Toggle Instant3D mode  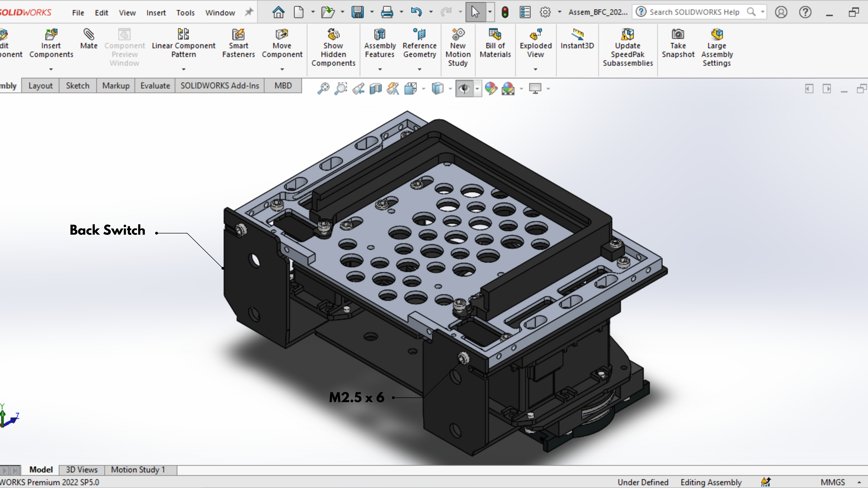(x=577, y=39)
